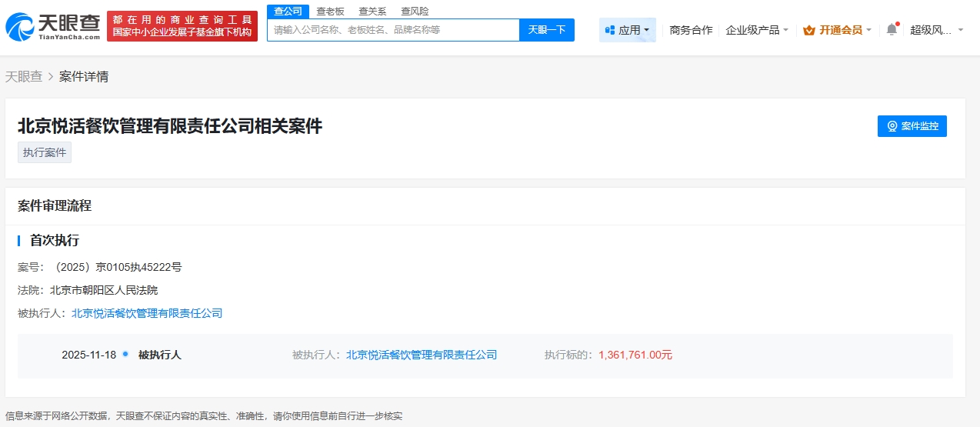
Task: Click the red promotional banner image
Action: (182, 26)
